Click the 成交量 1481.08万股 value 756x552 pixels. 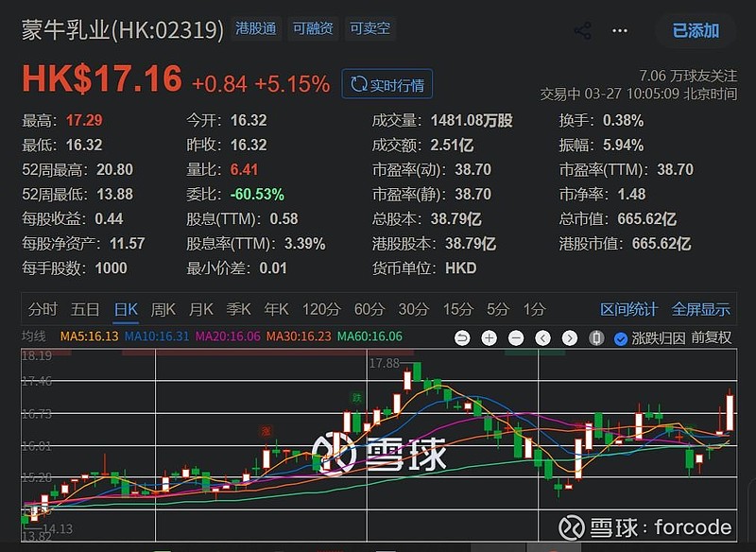point(472,121)
